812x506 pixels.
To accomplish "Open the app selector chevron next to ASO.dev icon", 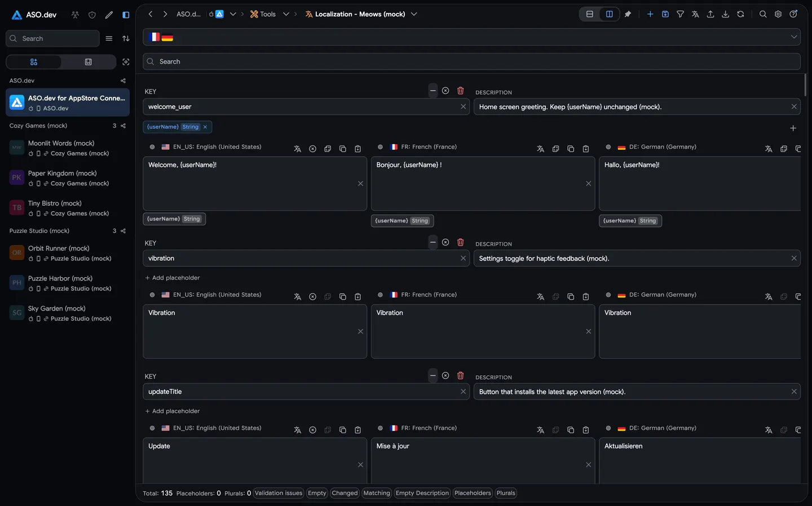I will [233, 14].
